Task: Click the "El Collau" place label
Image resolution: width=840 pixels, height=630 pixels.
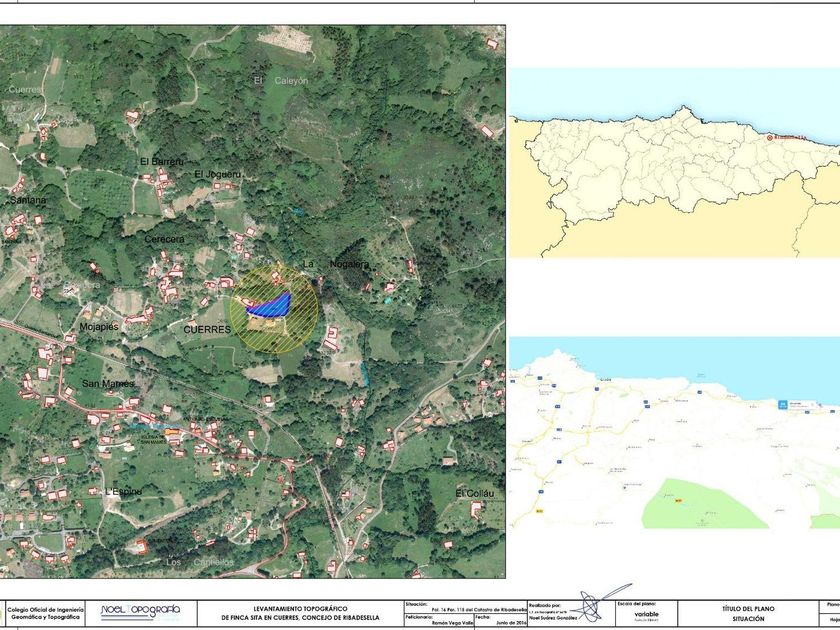Action: [474, 493]
